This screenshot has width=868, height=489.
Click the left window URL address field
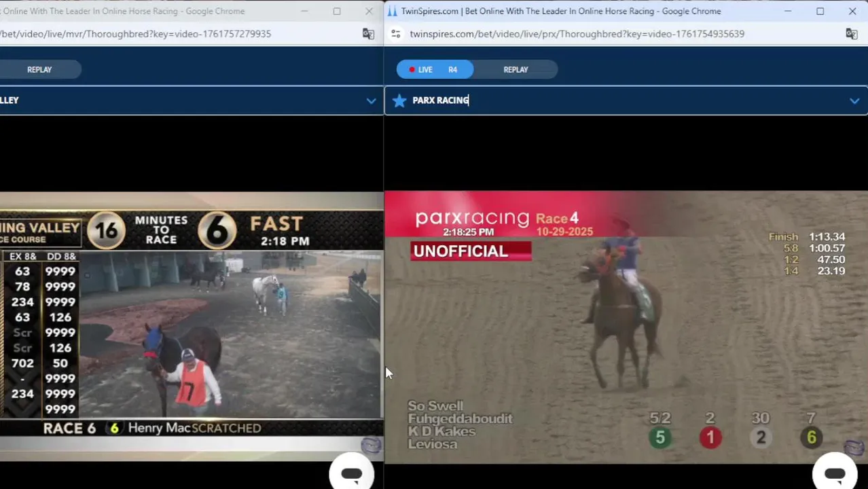136,33
